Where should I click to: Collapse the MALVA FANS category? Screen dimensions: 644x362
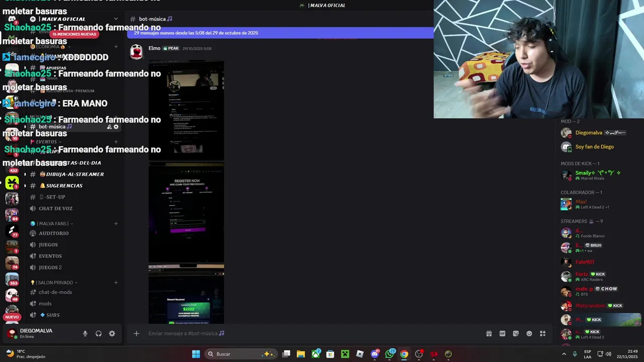coord(52,224)
